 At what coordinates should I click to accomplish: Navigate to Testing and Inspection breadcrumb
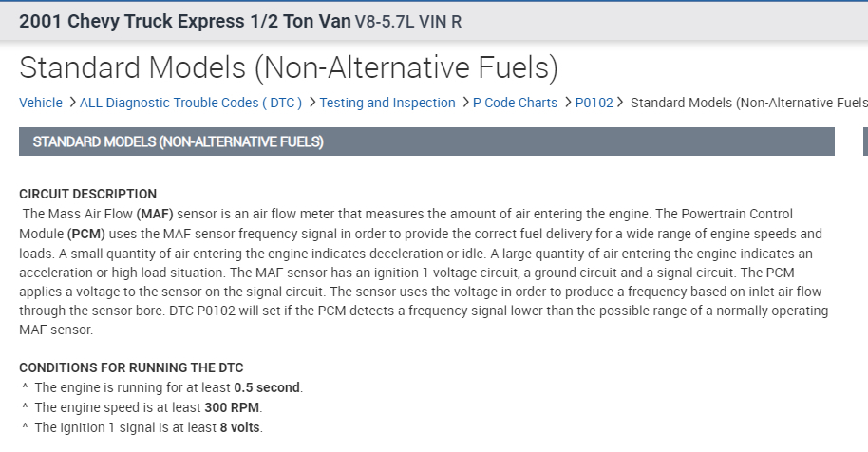pos(387,103)
